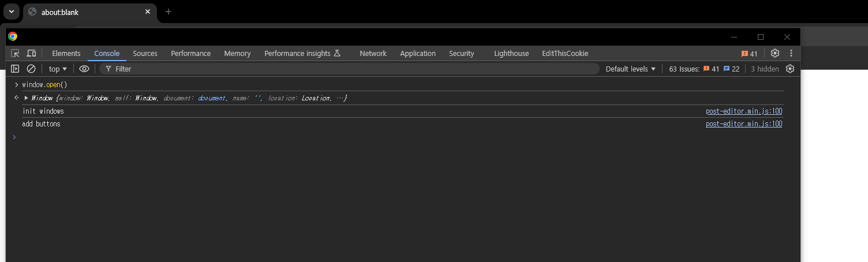The height and width of the screenshot is (262, 868).
Task: Open the Default levels dropdown
Action: pyautogui.click(x=631, y=69)
